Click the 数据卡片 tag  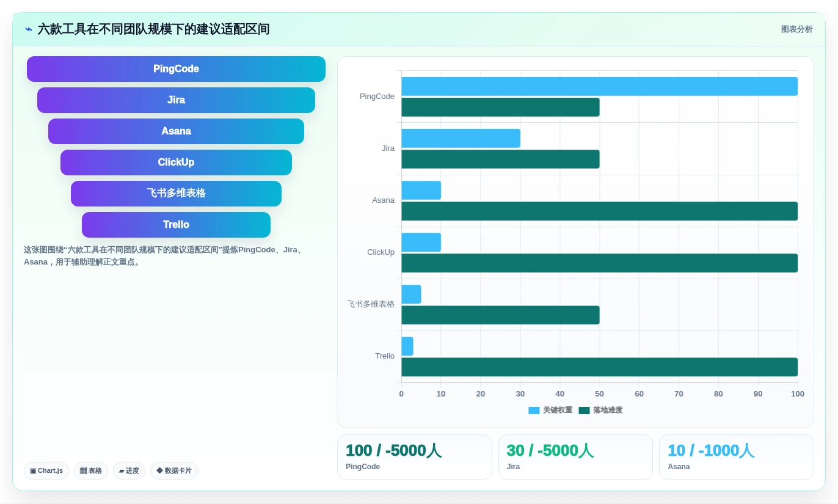tap(174, 470)
